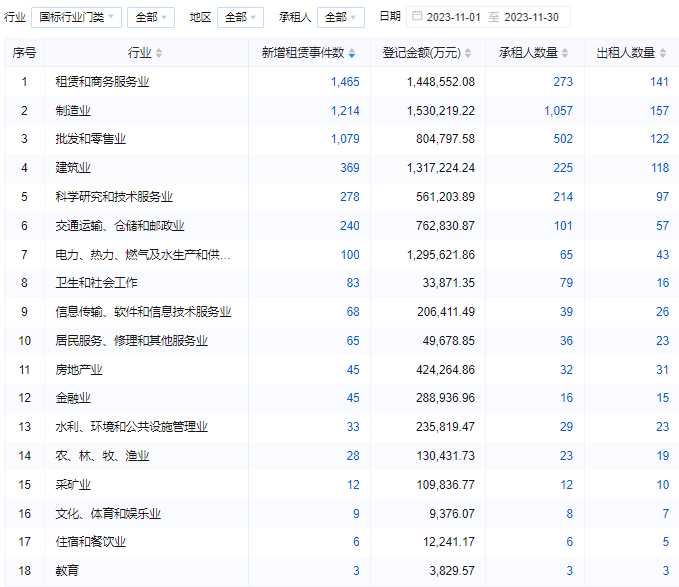This screenshot has height=587, width=679.
Task: Select 水利、环境和公共设施管理业 name
Action: click(x=131, y=427)
